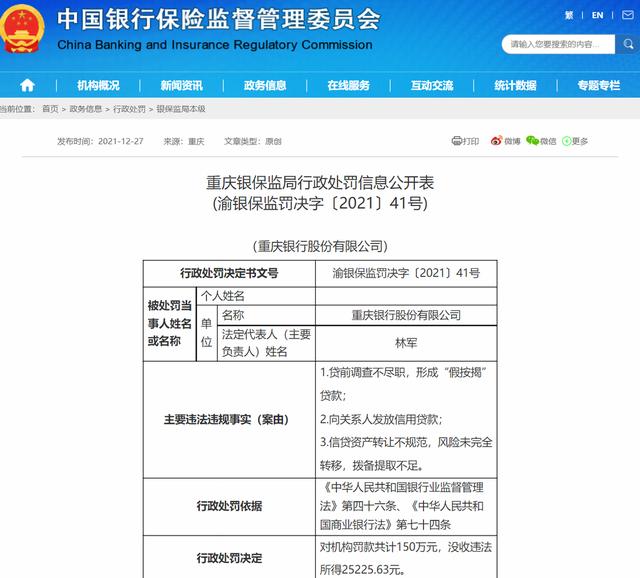Viewport: 640px width, 578px height.
Task: Select document number cell 渝银保监罚决字〔2021〕41号
Action: [x=406, y=273]
